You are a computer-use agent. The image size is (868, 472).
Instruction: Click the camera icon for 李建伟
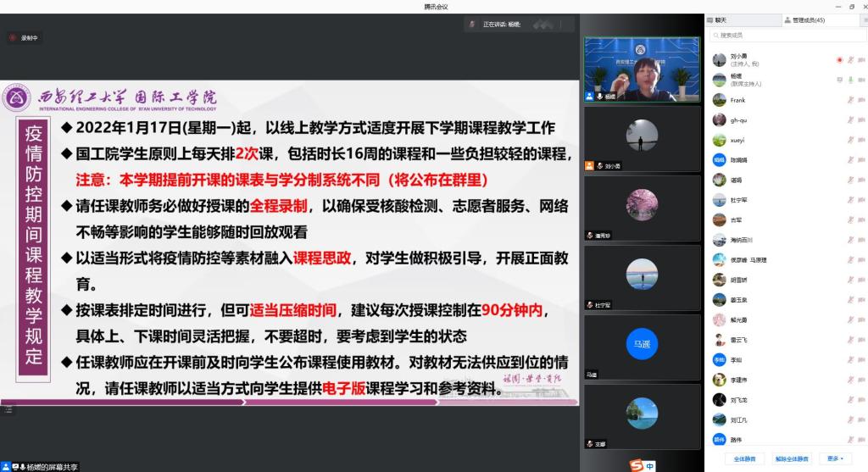[861, 380]
